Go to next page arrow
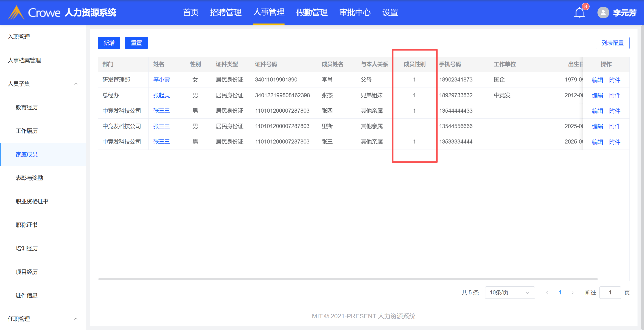Image resolution: width=644 pixels, height=330 pixels. pos(572,292)
